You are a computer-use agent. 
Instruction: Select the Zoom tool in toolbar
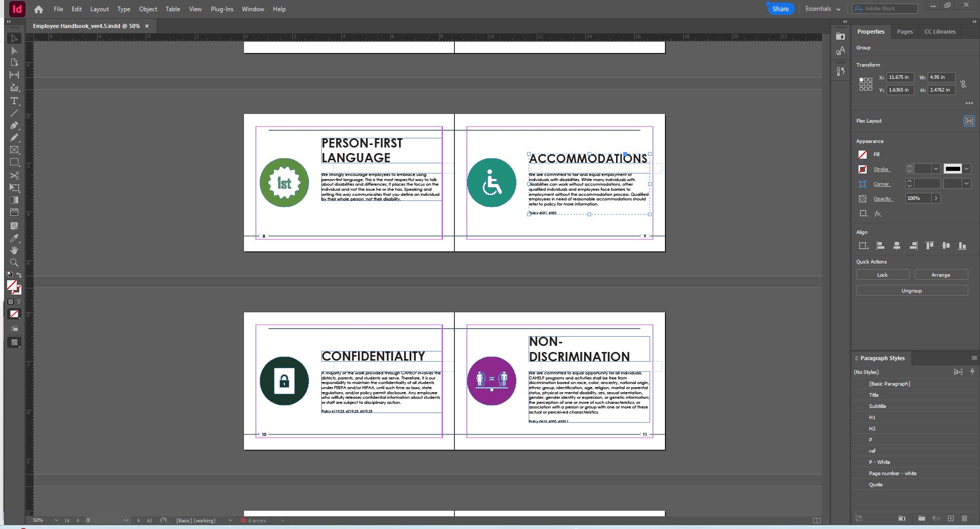click(14, 262)
